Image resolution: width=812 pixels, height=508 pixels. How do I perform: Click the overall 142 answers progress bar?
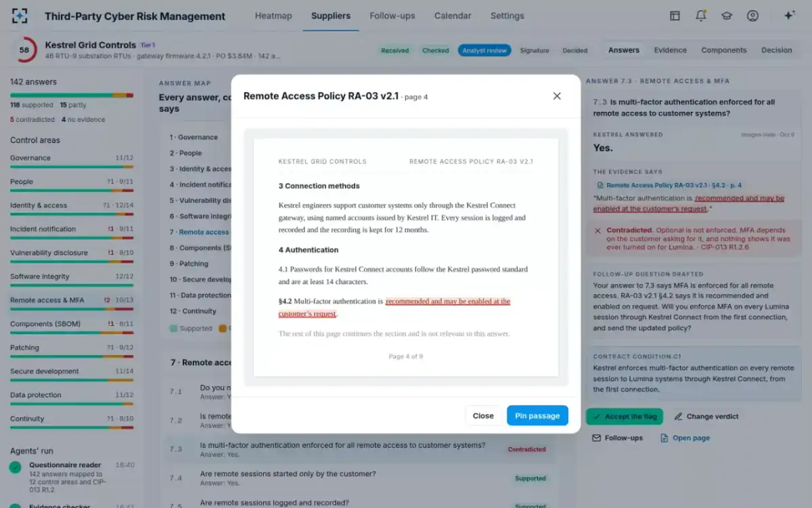pos(72,96)
